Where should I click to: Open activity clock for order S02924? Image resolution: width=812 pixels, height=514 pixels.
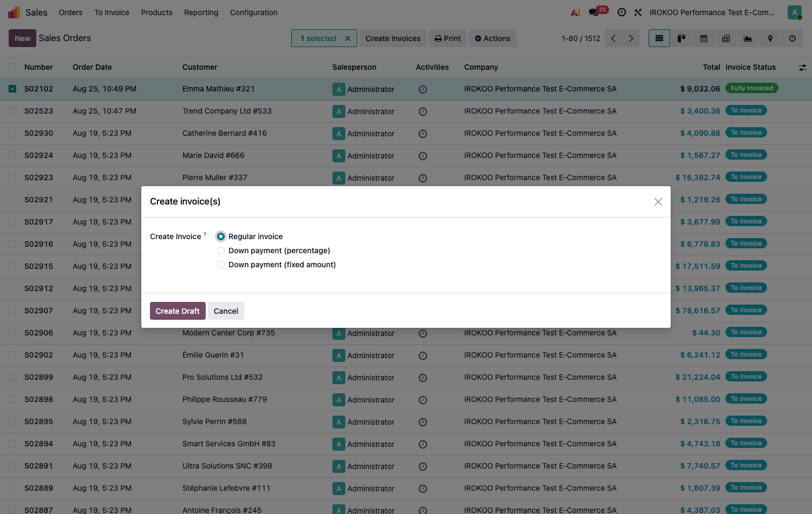(423, 156)
